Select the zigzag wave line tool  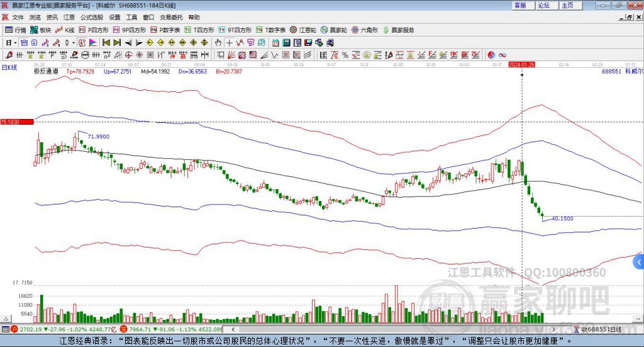tap(275, 55)
